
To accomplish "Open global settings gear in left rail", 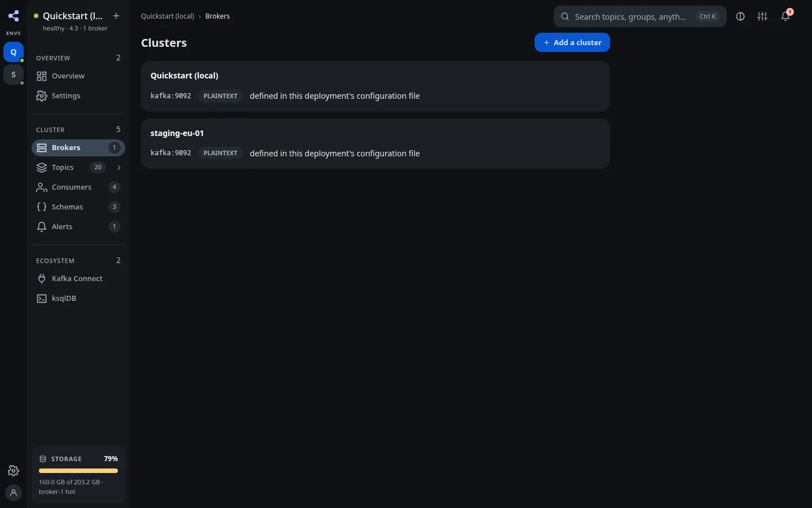I will point(14,471).
